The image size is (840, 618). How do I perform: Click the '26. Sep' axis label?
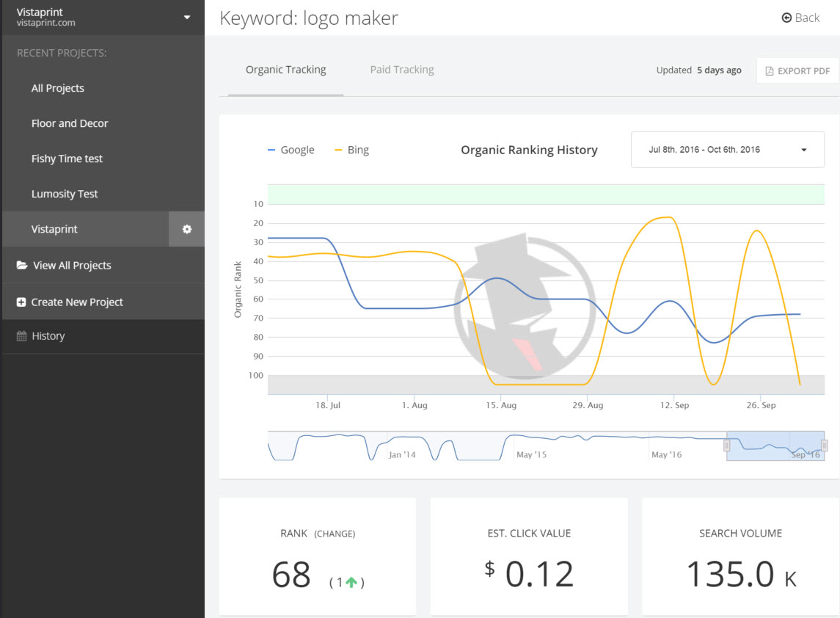point(761,405)
